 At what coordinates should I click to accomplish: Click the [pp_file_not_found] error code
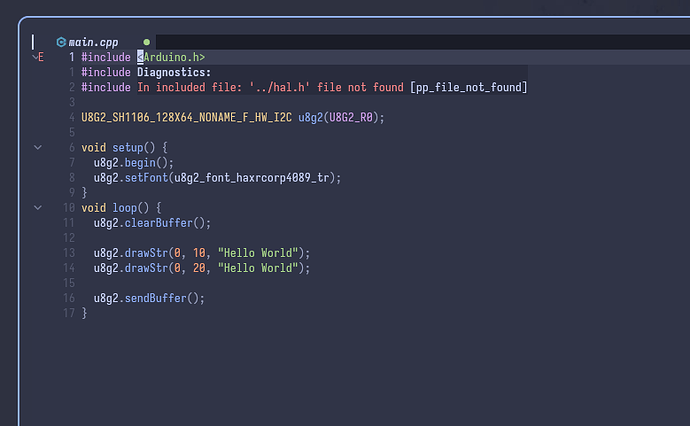click(468, 87)
